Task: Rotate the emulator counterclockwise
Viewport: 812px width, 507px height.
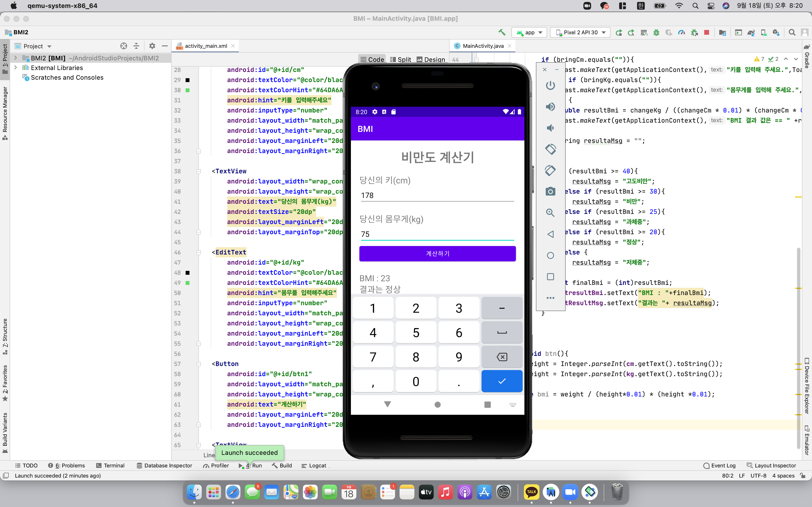Action: 550,149
